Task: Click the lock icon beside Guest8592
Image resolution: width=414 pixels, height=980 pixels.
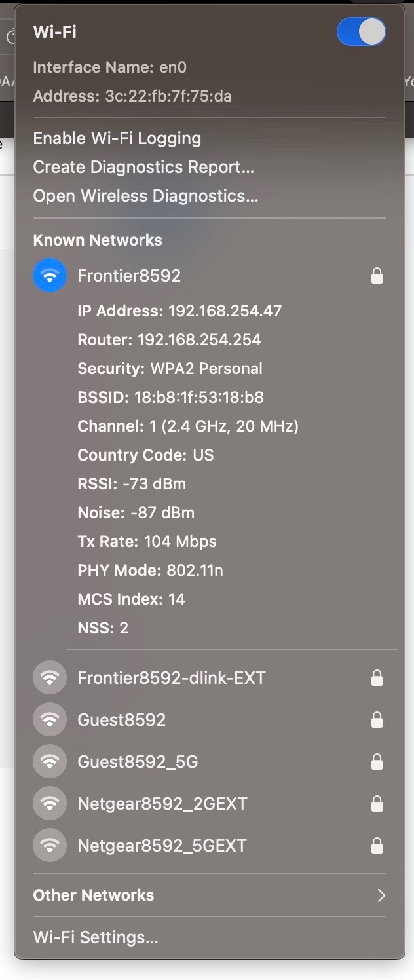Action: pyautogui.click(x=377, y=720)
